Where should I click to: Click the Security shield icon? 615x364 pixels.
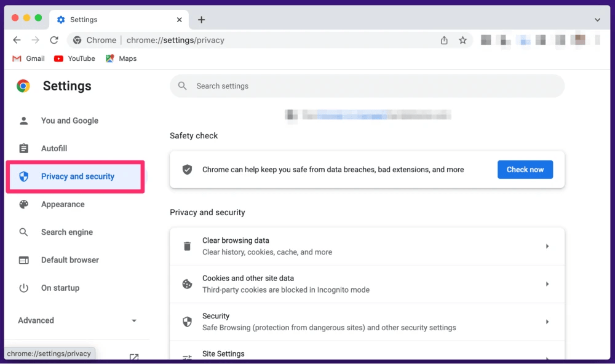(x=187, y=322)
